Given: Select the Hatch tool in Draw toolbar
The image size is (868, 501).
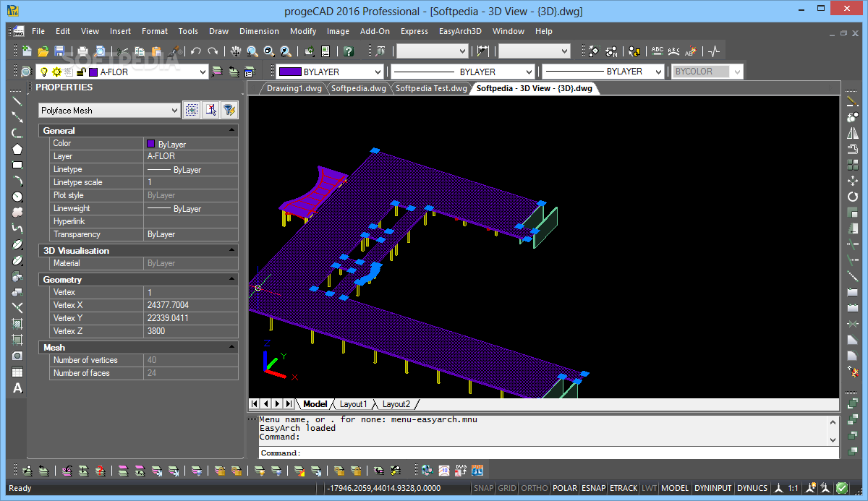Looking at the screenshot, I should point(17,324).
